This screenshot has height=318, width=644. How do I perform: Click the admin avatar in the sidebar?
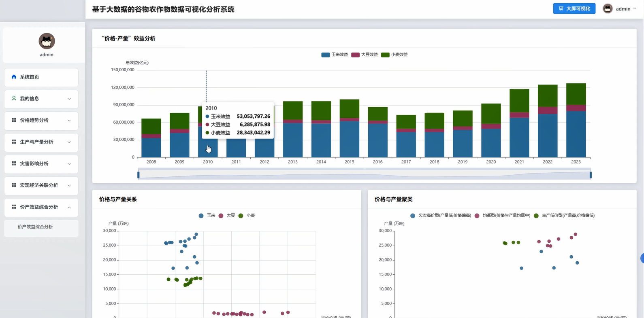(47, 41)
